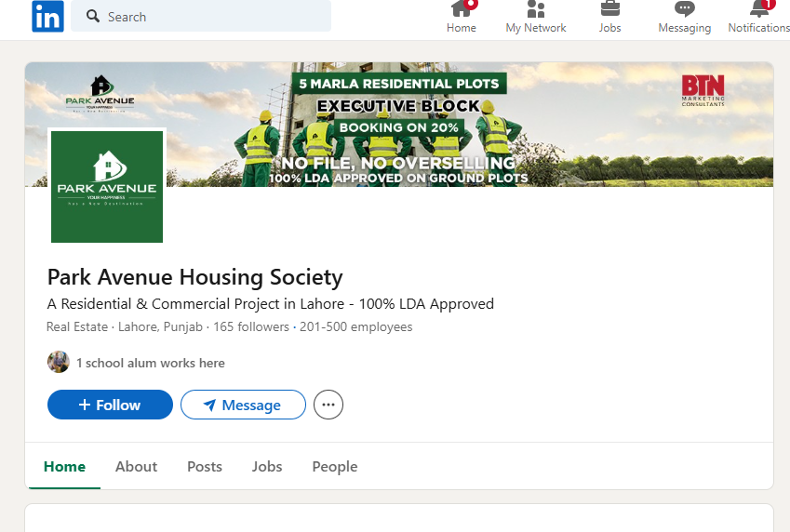Screen dimensions: 790x532
Task: Open the Notifications bell icon
Action: click(x=759, y=10)
